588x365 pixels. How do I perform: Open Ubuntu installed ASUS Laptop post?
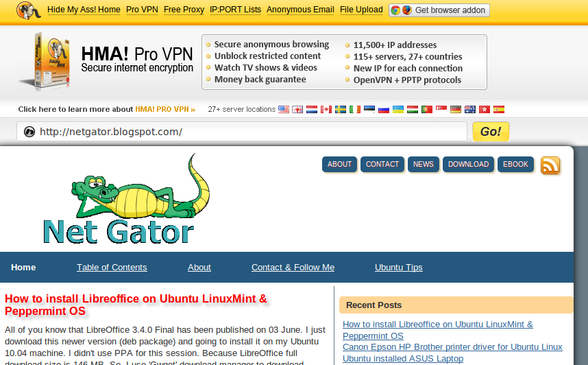pyautogui.click(x=403, y=359)
